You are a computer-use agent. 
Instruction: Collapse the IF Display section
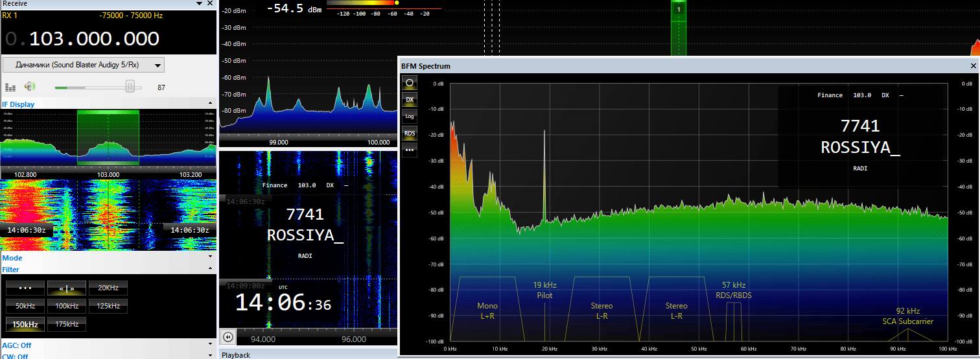tap(210, 104)
